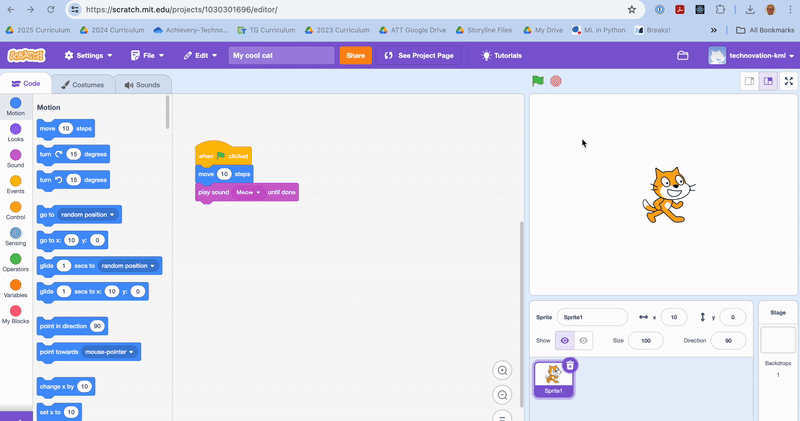Viewport: 800px width, 421px height.
Task: Open My Stuff folder icon
Action: pos(683,56)
